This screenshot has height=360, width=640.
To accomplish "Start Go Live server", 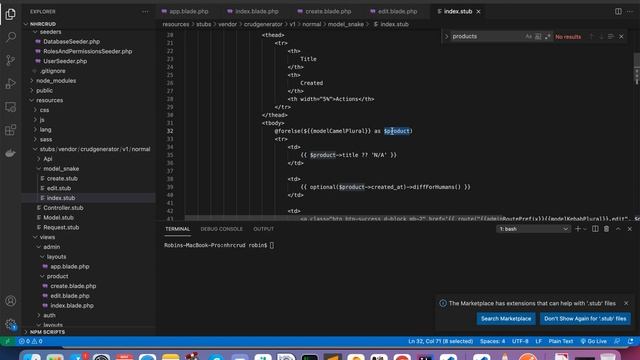I will [x=593, y=341].
